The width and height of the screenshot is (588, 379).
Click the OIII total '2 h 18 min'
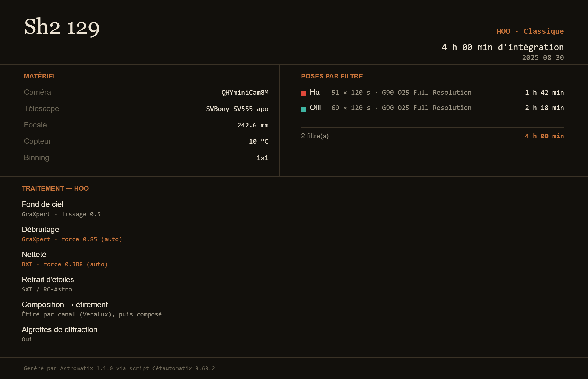click(x=544, y=108)
